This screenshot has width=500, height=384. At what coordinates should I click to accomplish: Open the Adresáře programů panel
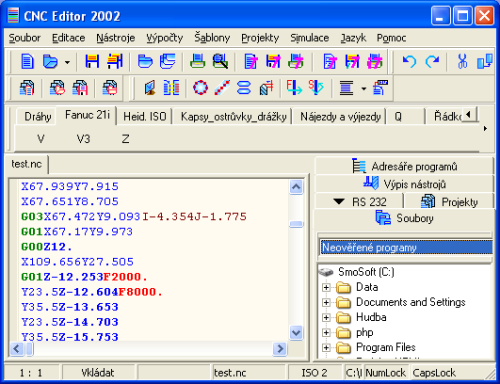[404, 166]
